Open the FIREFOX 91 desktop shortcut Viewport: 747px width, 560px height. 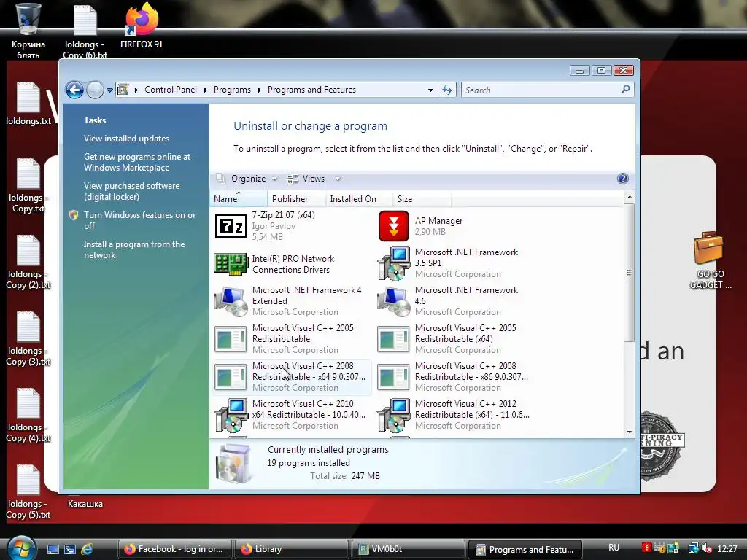[142, 25]
